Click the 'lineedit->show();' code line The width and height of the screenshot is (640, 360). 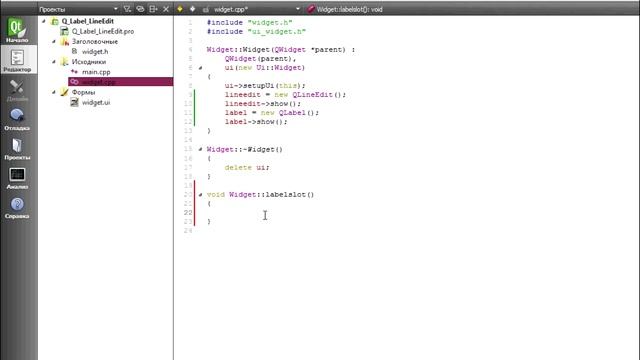(263, 104)
